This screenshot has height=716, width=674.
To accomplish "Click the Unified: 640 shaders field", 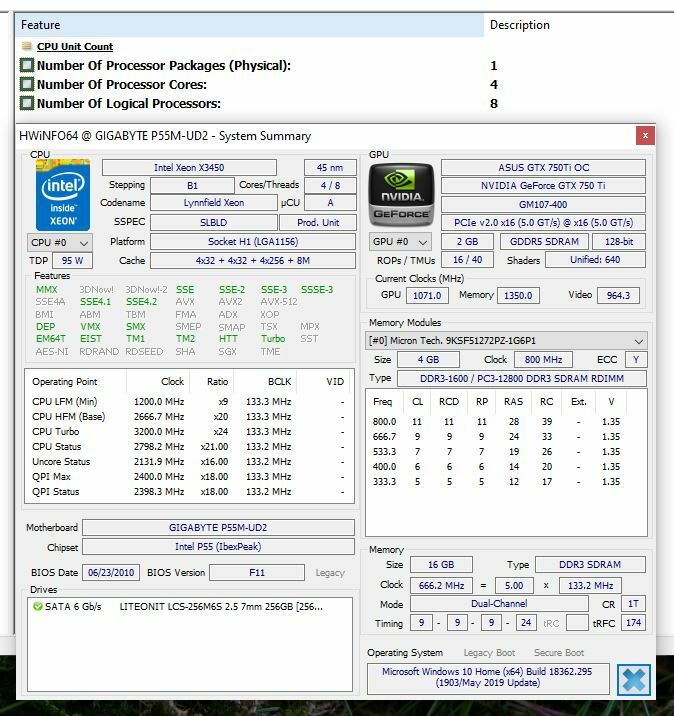I will click(x=595, y=260).
